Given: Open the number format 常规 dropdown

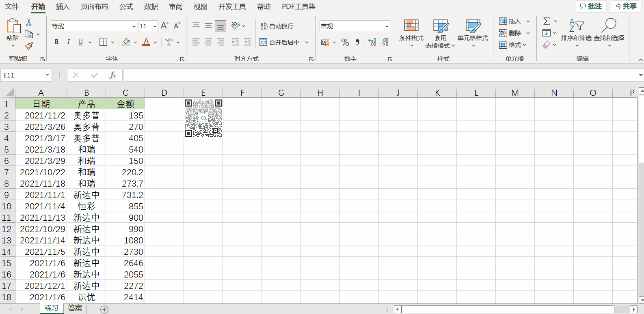Looking at the screenshot, I should (387, 26).
